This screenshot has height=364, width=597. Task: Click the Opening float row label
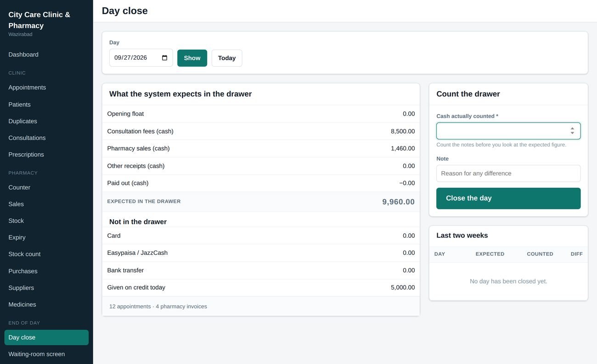coord(125,114)
